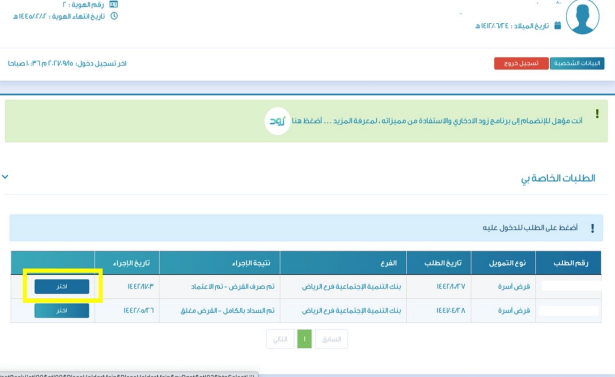
Task: Click the user profile avatar icon
Action: 582,16
